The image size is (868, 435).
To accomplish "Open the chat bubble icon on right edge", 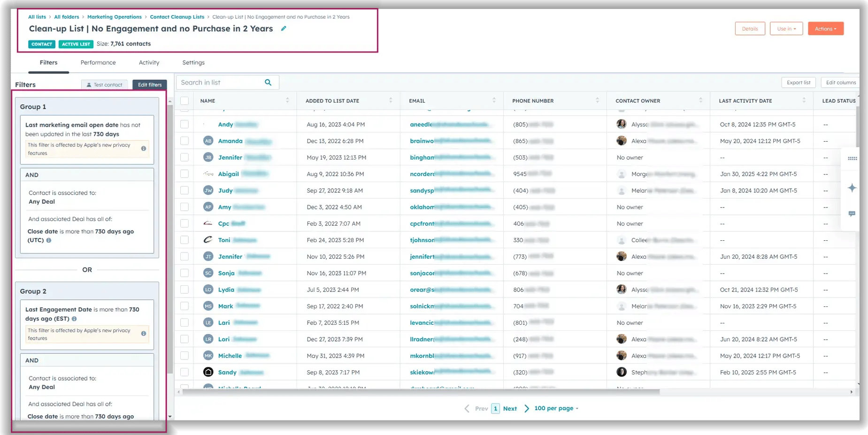I will click(852, 214).
